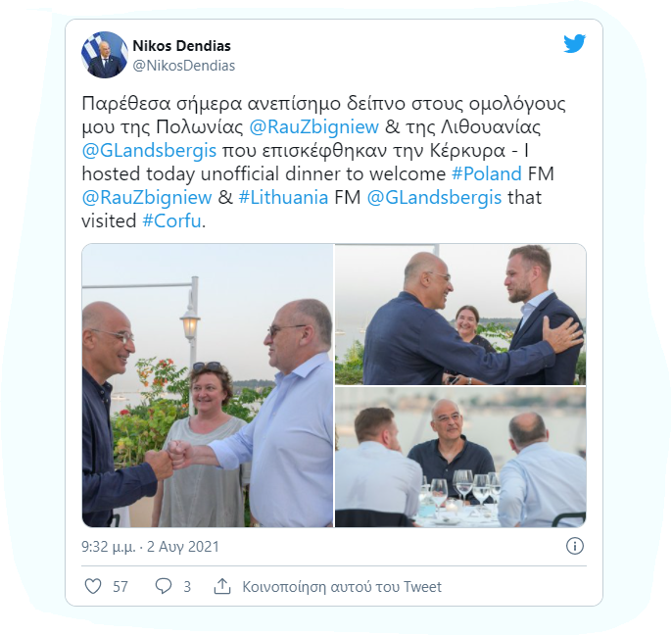The image size is (672, 636).
Task: Click Κοινοποίηση αυτού του Tweet
Action: pyautogui.click(x=342, y=586)
